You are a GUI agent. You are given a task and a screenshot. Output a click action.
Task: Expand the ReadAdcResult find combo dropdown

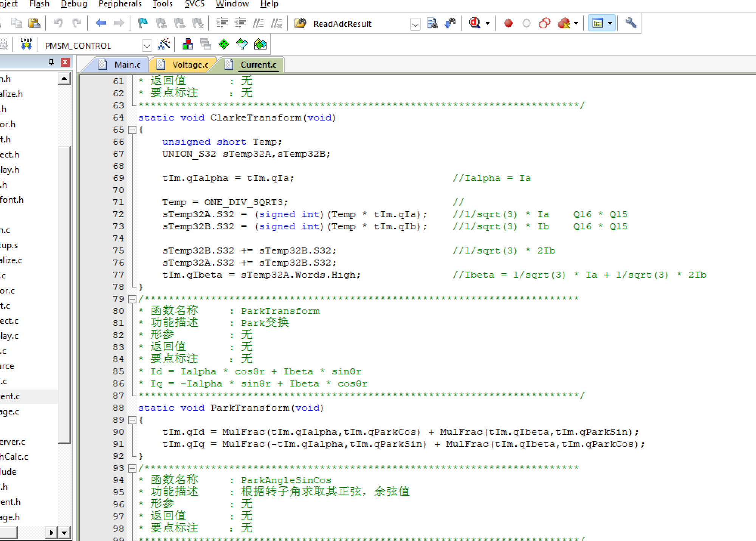[415, 25]
